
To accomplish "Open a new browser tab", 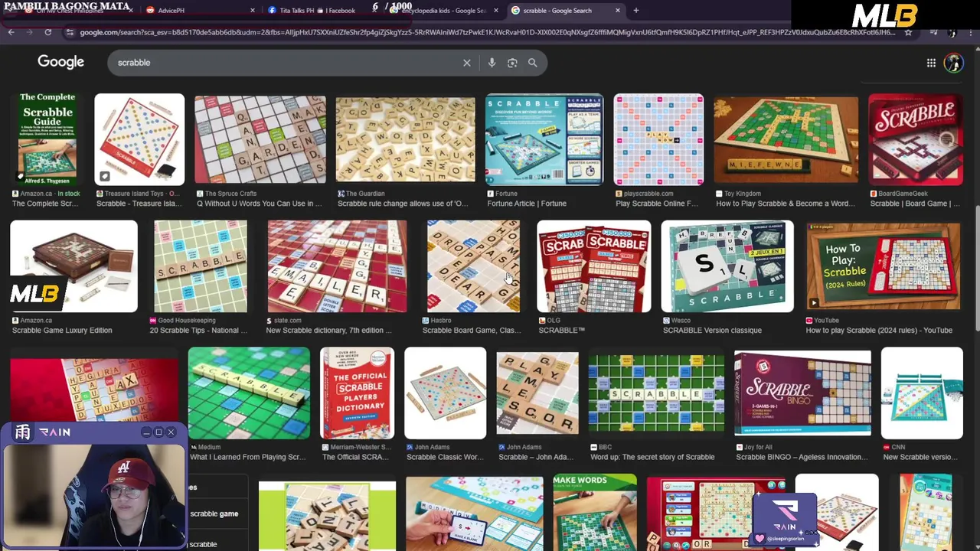I will (635, 11).
